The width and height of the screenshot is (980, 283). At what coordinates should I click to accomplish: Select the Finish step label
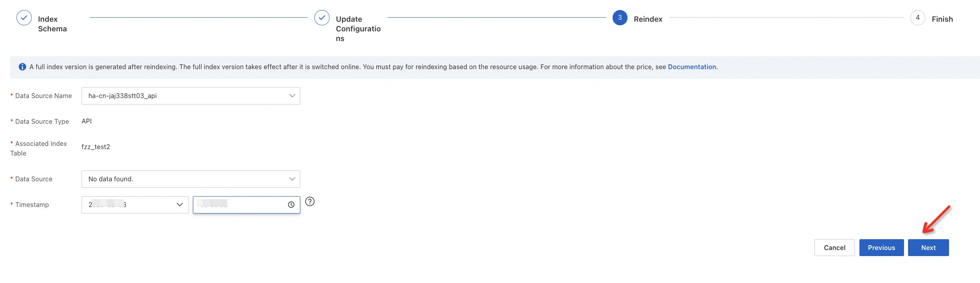point(942,19)
